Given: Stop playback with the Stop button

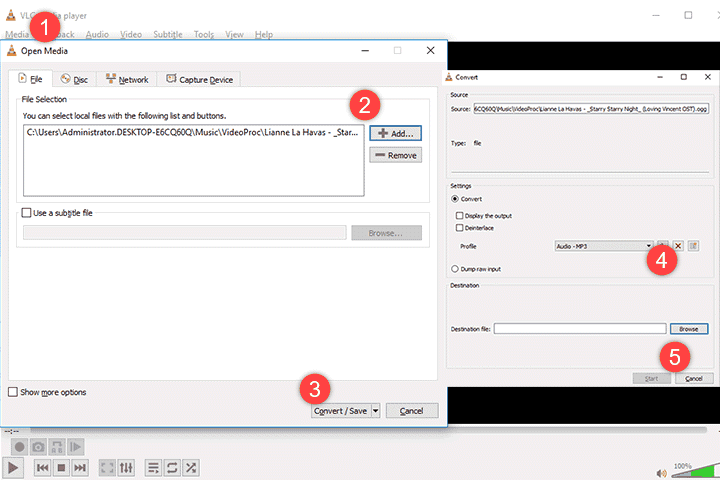Looking at the screenshot, I should (x=61, y=468).
